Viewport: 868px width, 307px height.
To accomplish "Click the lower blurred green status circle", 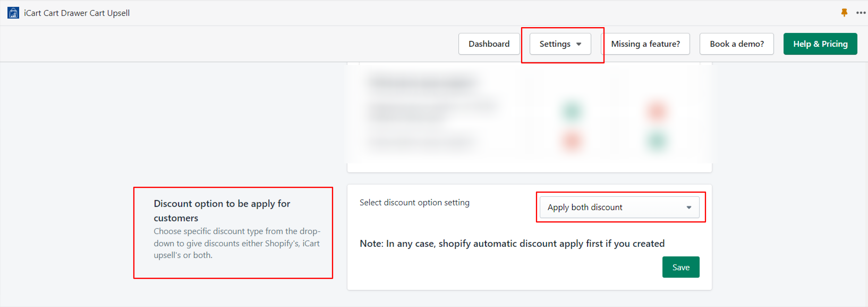I will [657, 141].
